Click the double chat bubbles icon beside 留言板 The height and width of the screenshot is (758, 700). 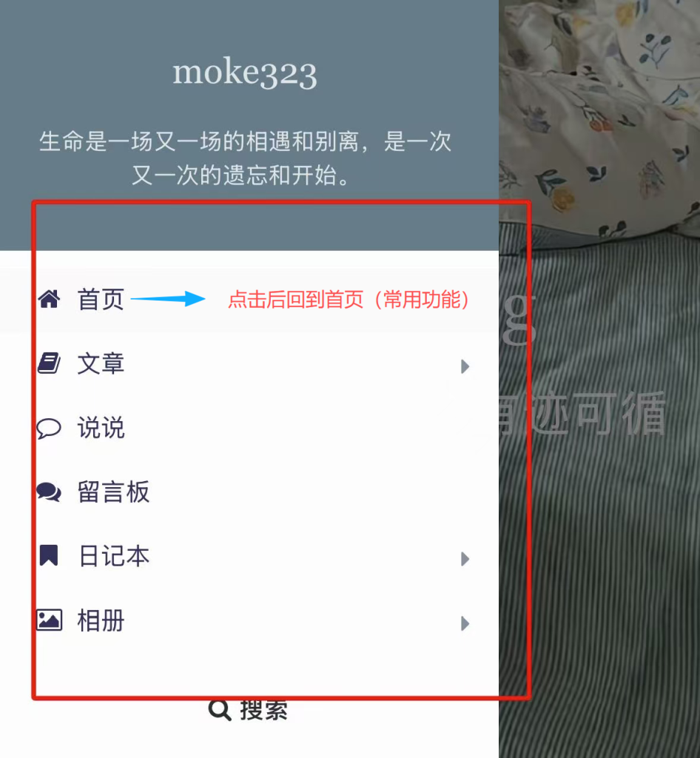[x=50, y=492]
